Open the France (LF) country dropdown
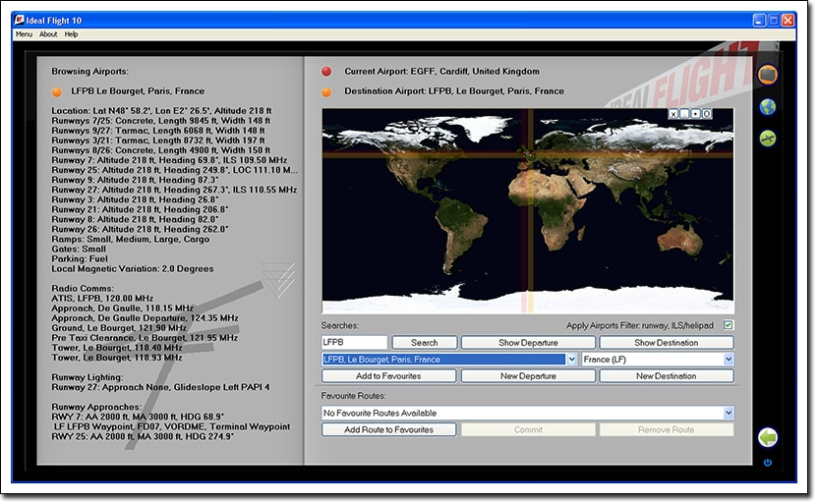This screenshot has height=504, width=818. click(x=728, y=360)
